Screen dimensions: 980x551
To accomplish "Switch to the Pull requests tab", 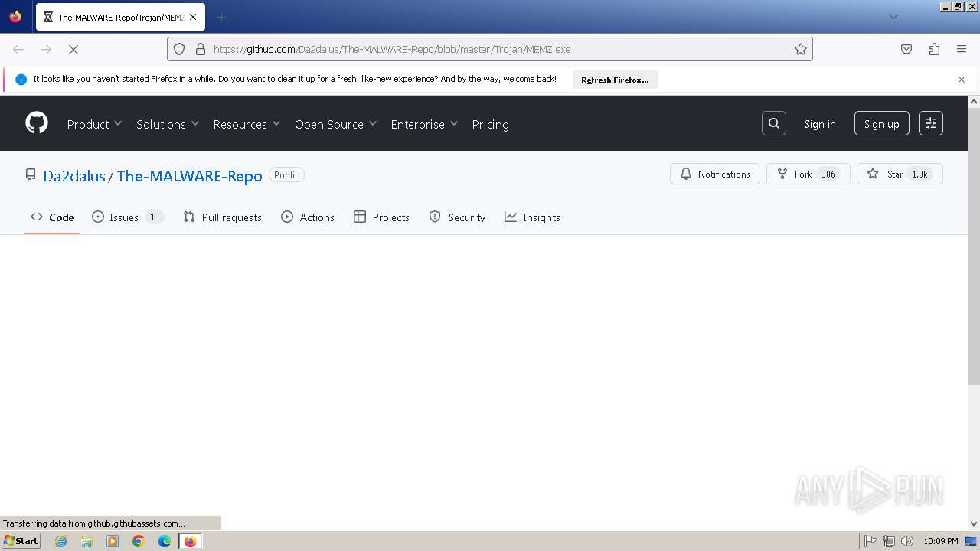I will click(x=223, y=217).
